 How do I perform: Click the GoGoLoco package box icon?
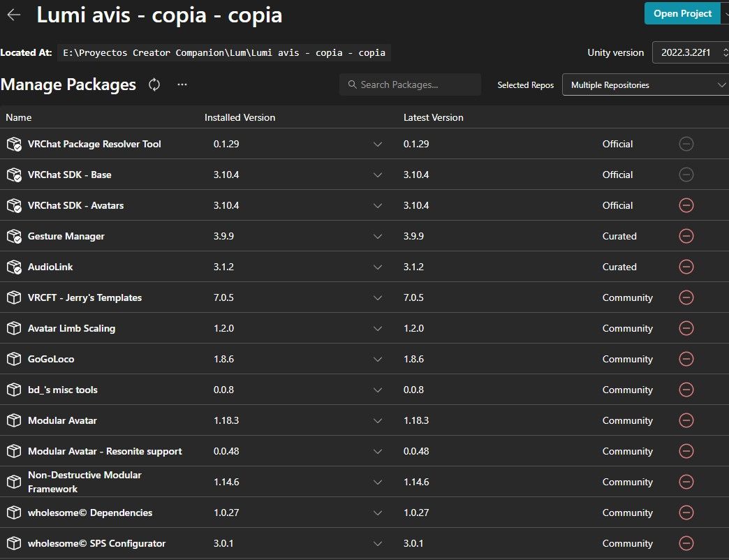(x=14, y=359)
